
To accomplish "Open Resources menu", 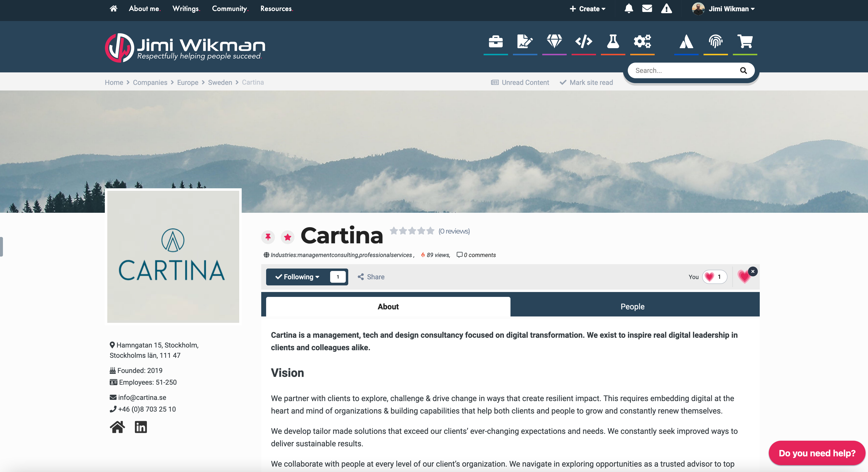I will click(277, 9).
